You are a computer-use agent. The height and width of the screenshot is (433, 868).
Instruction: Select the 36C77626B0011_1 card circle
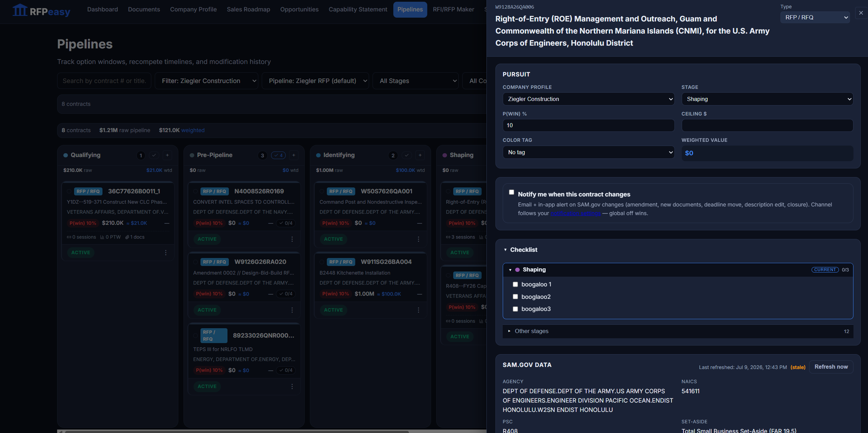click(x=69, y=192)
